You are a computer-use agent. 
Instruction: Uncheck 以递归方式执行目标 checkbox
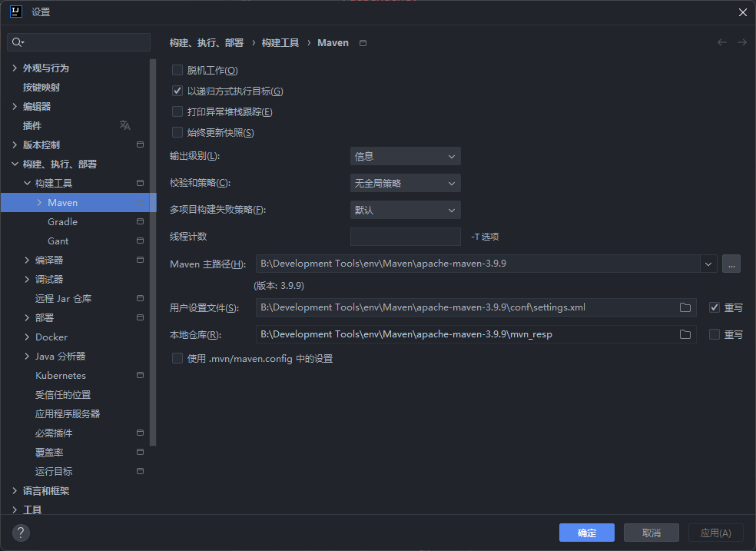(177, 91)
